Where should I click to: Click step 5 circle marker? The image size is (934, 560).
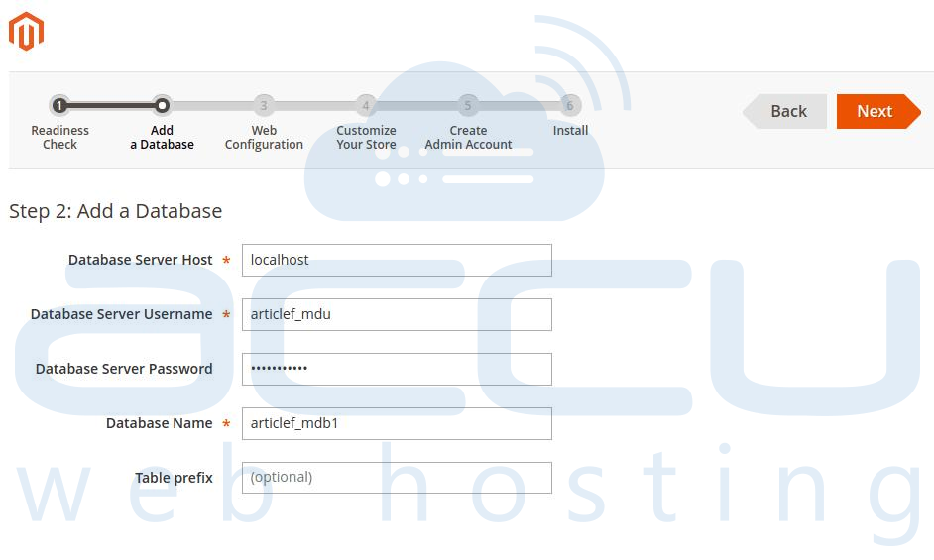(x=468, y=105)
